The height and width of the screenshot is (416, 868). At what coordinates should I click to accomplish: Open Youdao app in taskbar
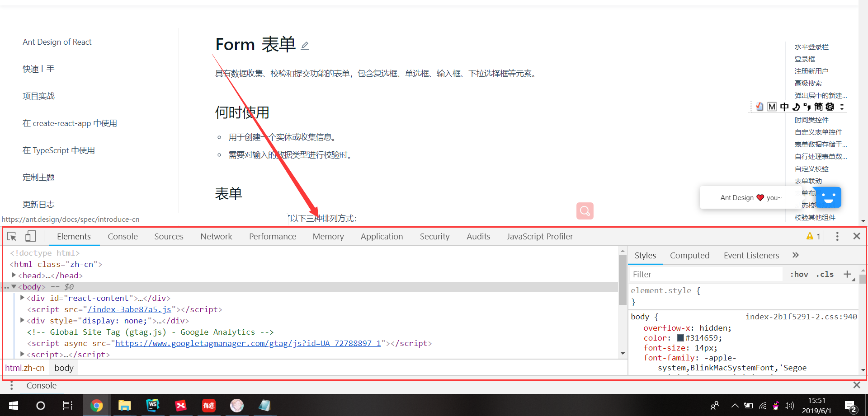pyautogui.click(x=208, y=405)
